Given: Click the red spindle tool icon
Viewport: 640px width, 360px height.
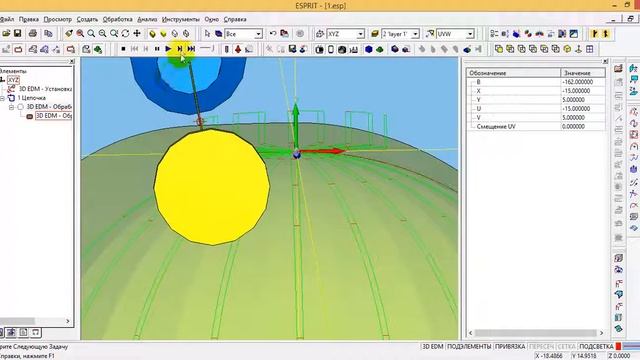Looking at the screenshot, I should pyautogui.click(x=238, y=49).
